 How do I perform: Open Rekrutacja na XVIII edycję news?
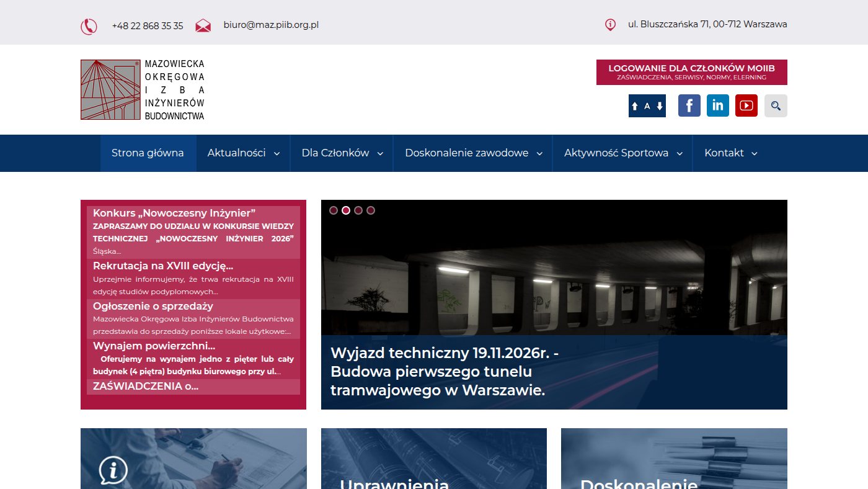click(163, 266)
